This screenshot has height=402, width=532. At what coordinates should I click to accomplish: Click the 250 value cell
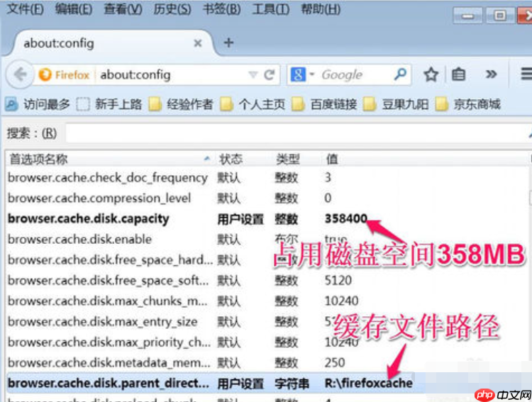335,362
